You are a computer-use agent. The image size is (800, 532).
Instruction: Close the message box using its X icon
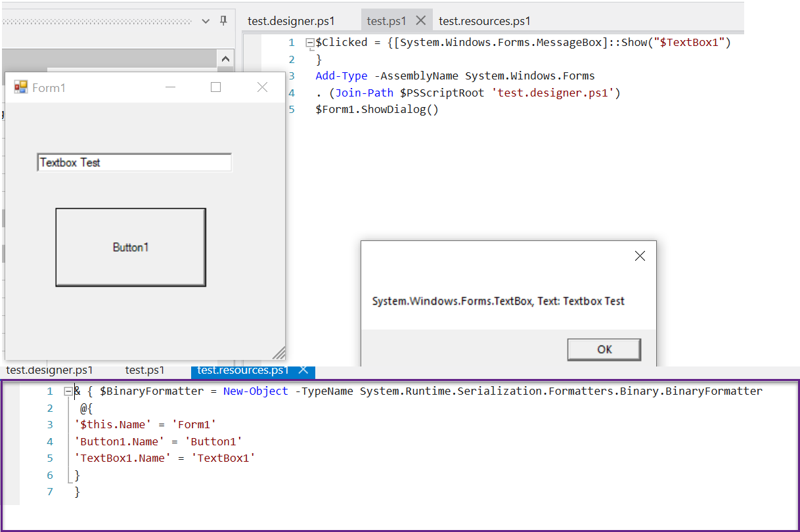[639, 256]
